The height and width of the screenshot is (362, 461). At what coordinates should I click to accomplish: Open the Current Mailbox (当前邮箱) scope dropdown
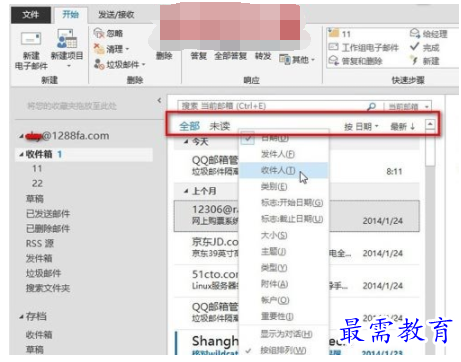(408, 107)
